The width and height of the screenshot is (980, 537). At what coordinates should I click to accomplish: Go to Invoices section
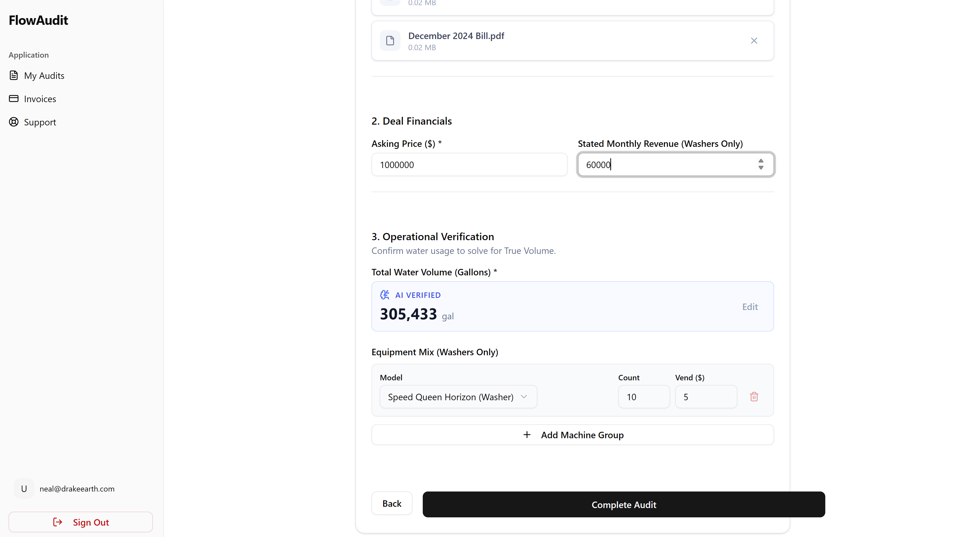(x=40, y=99)
